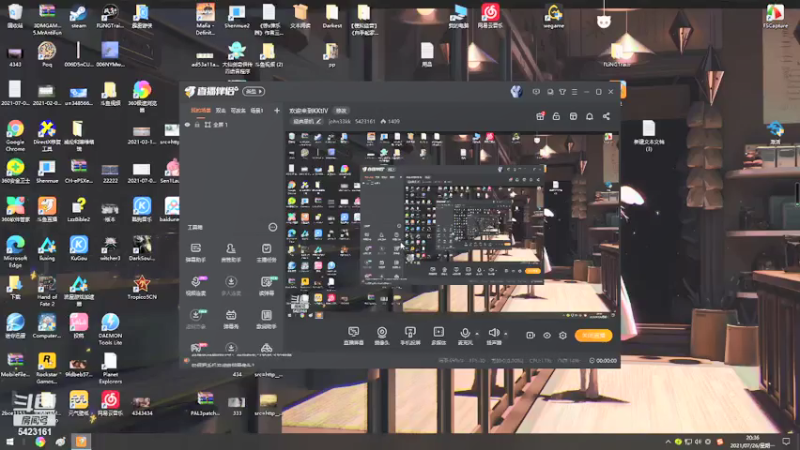
Task: Click the modify button next to room title
Action: 341,110
